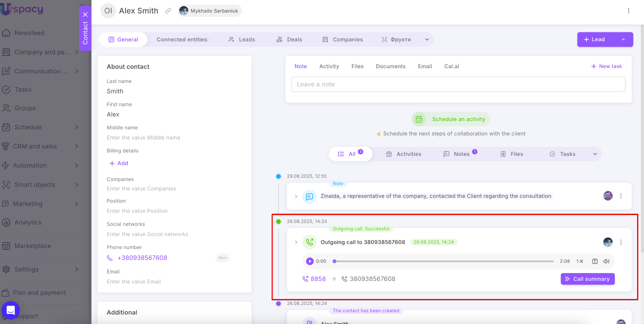Image resolution: width=644 pixels, height=324 pixels.
Task: Click the volume speaker icon in player
Action: point(606,261)
